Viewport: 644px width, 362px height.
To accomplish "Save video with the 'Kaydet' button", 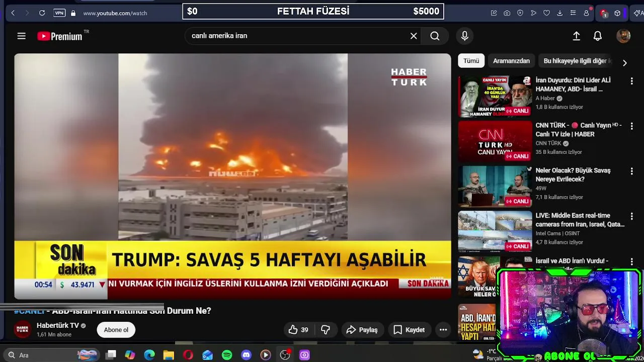I will tap(409, 330).
